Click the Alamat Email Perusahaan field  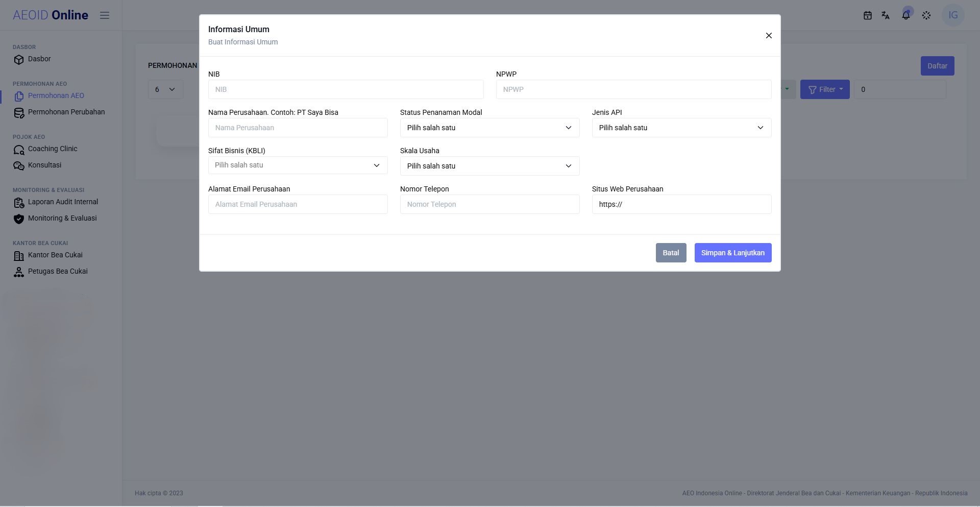click(x=298, y=204)
